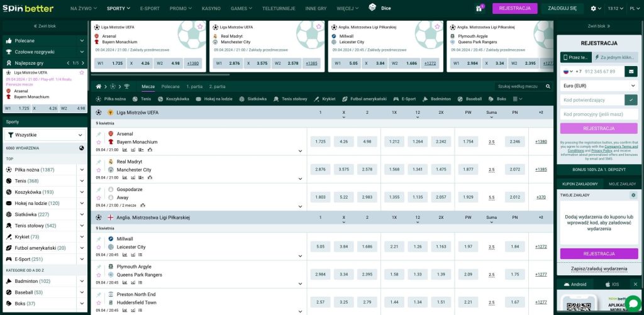The width and height of the screenshot is (644, 315).
Task: Go to next Najlepsze gry slide
Action: [x=83, y=64]
